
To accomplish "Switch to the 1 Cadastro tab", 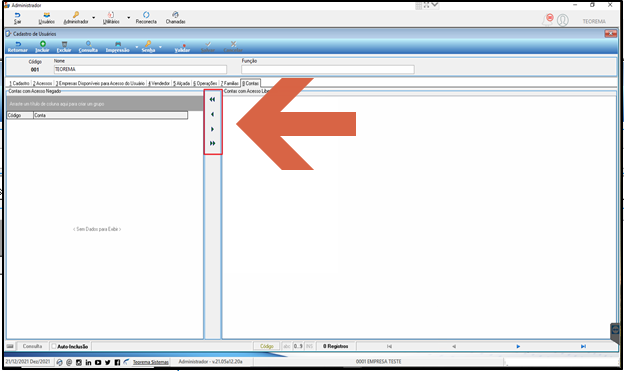I will point(20,83).
